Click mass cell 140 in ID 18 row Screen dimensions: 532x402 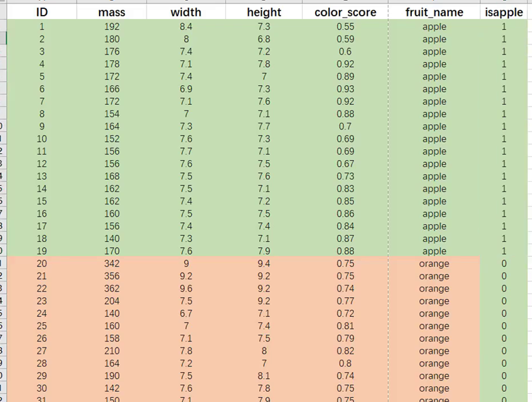(x=112, y=238)
